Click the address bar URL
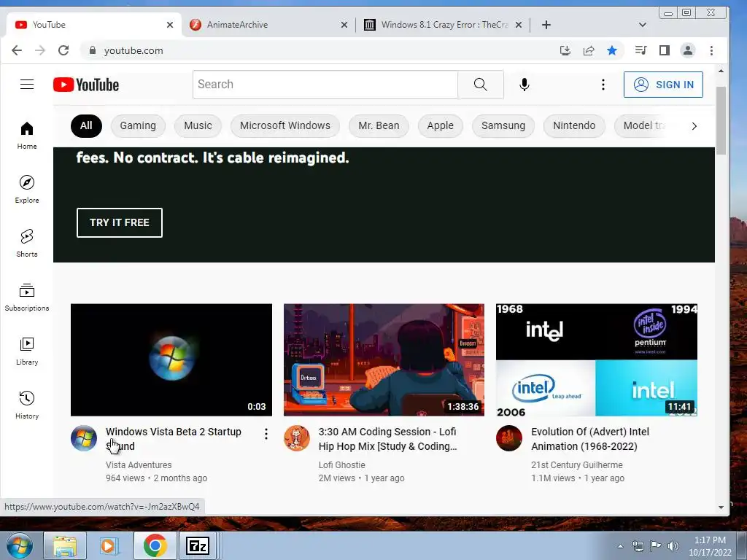 point(133,50)
